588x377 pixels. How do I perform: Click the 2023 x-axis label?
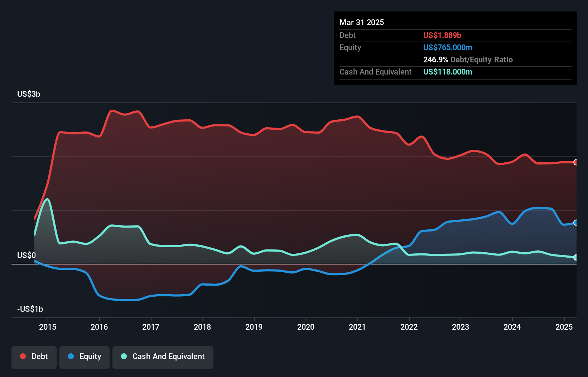click(461, 327)
